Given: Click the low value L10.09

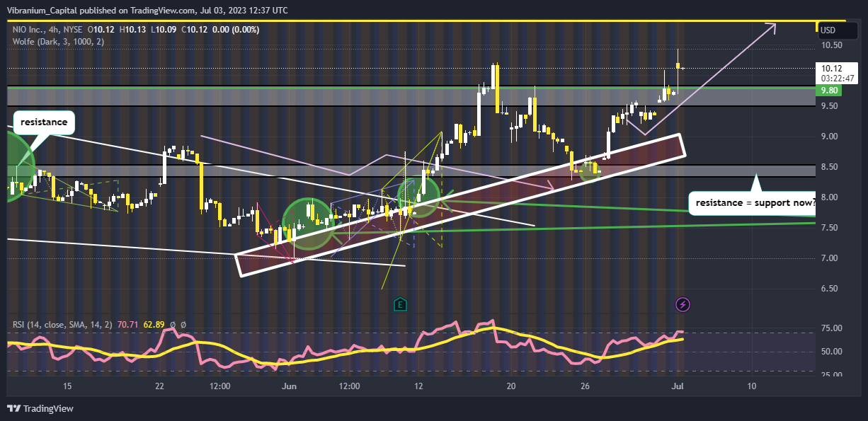Looking at the screenshot, I should (164, 30).
